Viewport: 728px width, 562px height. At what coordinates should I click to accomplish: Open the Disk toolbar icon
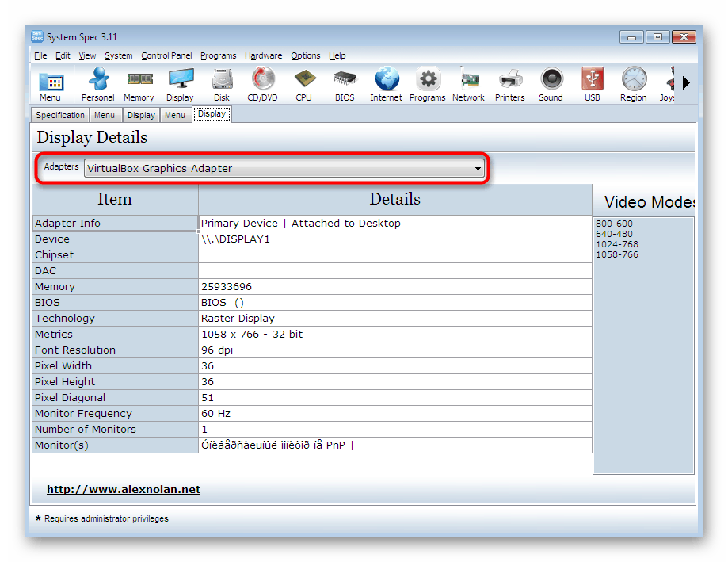click(222, 85)
